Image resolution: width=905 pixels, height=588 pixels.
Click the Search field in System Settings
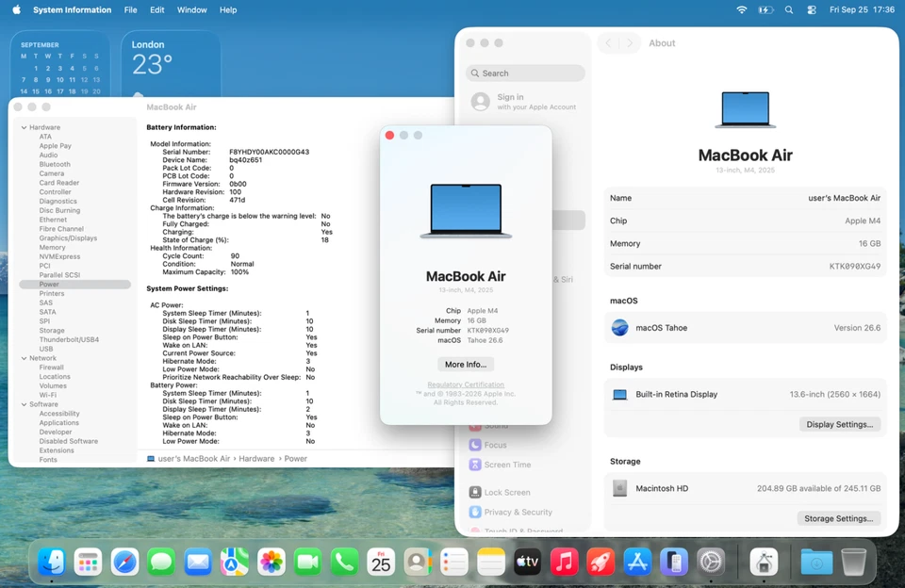click(x=525, y=73)
